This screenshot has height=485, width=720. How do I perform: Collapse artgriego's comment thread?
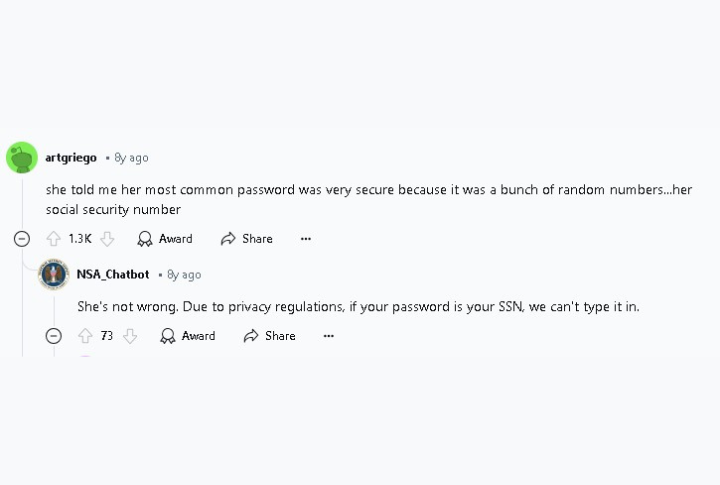click(22, 239)
